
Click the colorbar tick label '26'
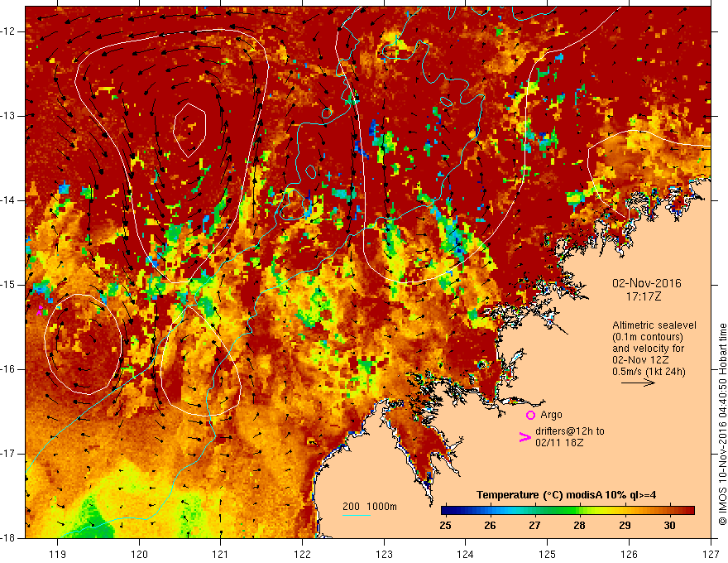490,526
